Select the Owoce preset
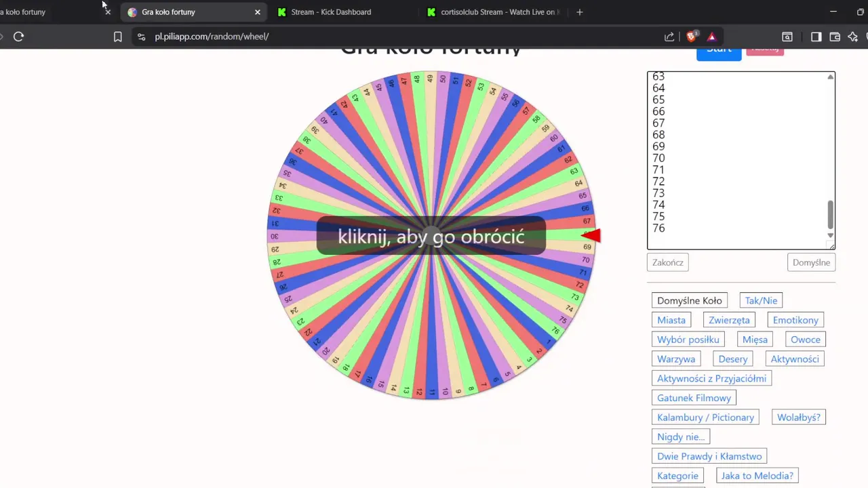 (x=805, y=340)
